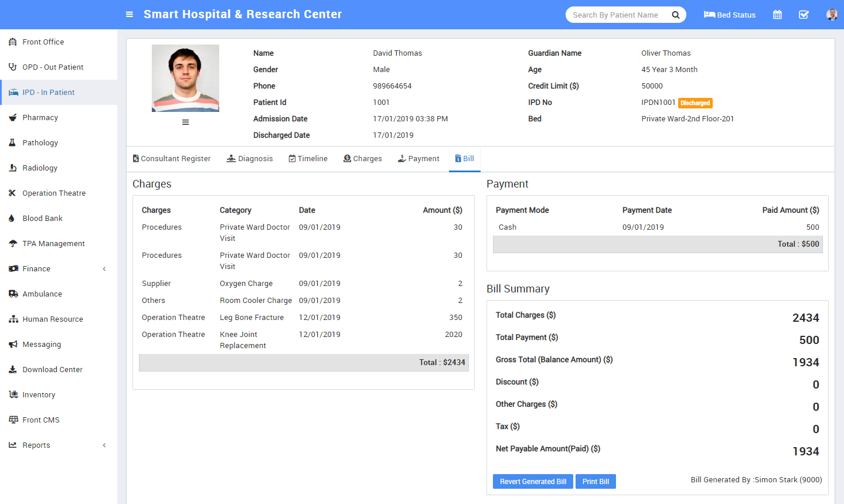Viewport: 844px width, 504px height.
Task: Expand the Finance submenu chevron
Action: [104, 269]
